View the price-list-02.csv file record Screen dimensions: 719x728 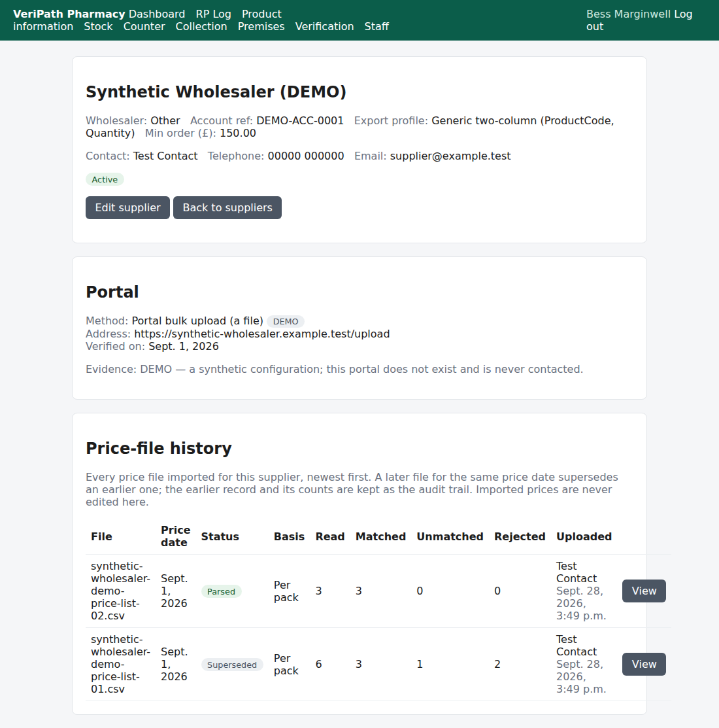(x=644, y=591)
